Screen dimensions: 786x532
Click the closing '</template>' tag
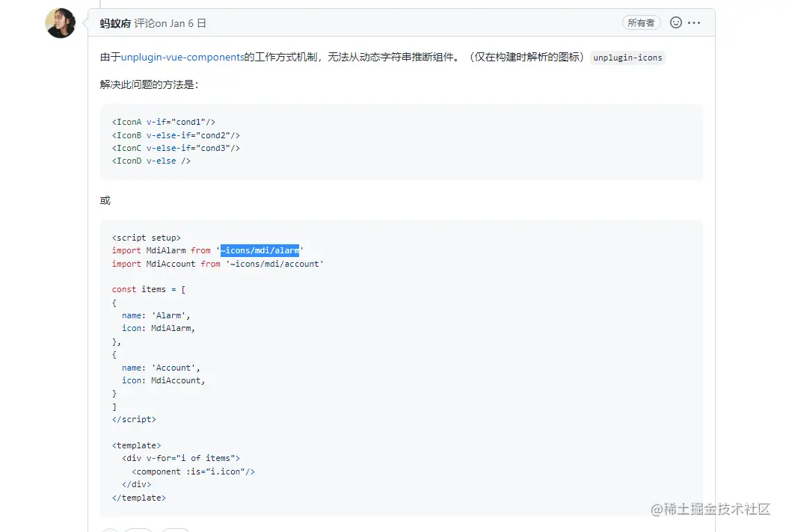coord(139,498)
